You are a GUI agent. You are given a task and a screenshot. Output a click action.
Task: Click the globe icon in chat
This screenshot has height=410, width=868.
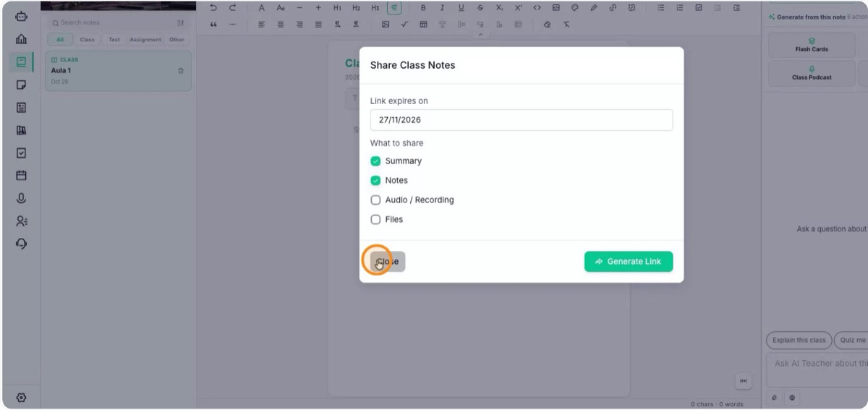point(792,398)
